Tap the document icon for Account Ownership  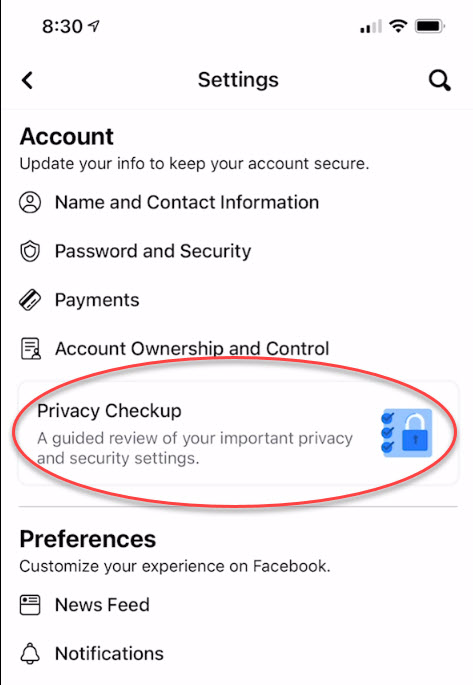coord(31,349)
